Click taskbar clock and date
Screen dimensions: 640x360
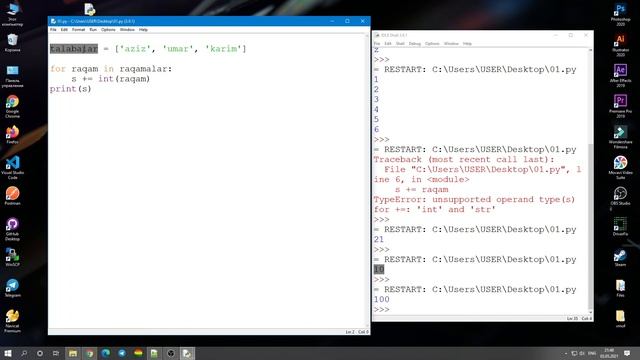(x=609, y=353)
